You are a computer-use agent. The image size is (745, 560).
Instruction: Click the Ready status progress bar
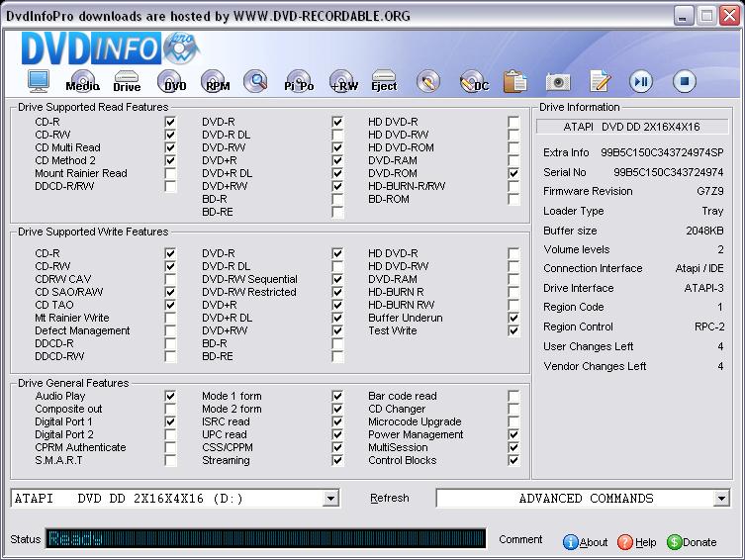(x=265, y=538)
